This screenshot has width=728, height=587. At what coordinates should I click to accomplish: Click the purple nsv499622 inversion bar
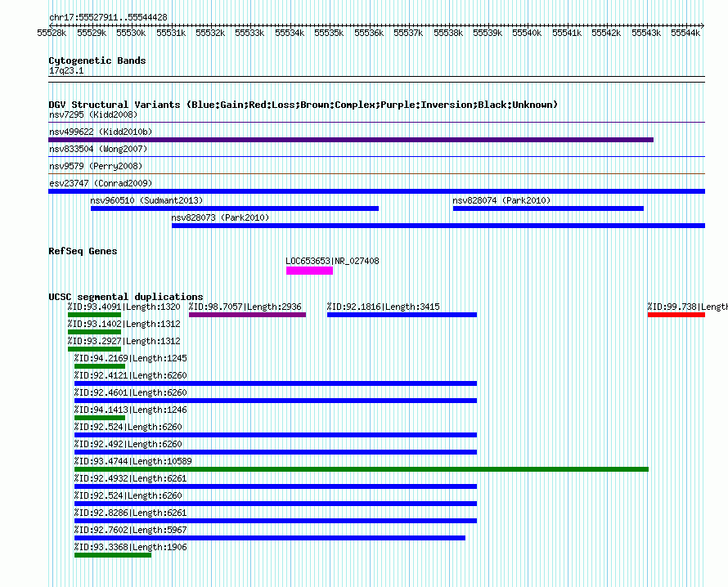(x=351, y=140)
